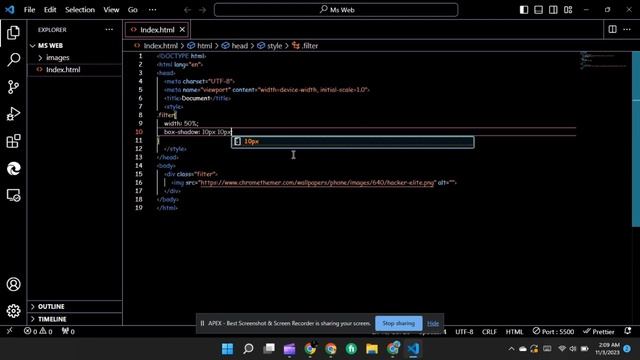Open Microsoft Edge Tools in activity bar
This screenshot has height=360, width=640.
pyautogui.click(x=13, y=169)
